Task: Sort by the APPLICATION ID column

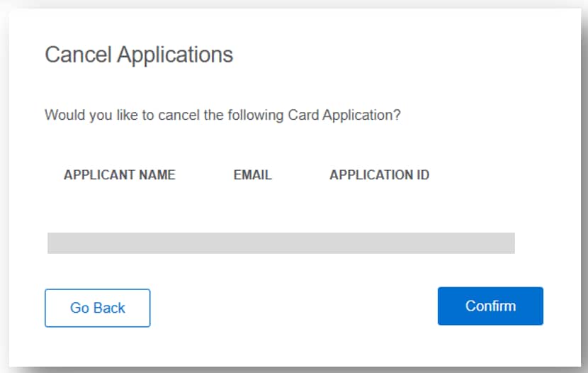Action: pyautogui.click(x=379, y=174)
